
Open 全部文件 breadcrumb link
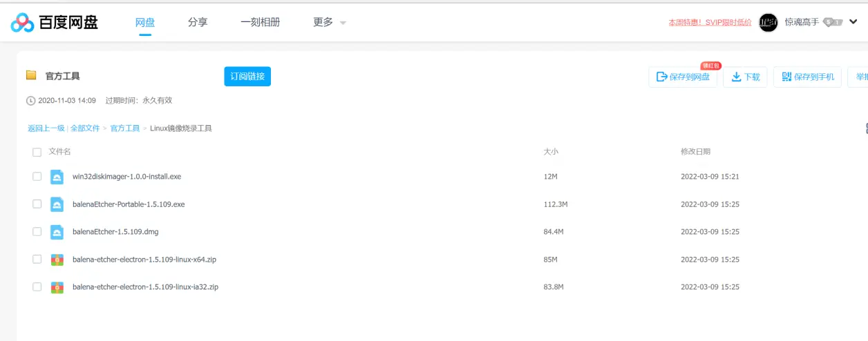pos(85,128)
